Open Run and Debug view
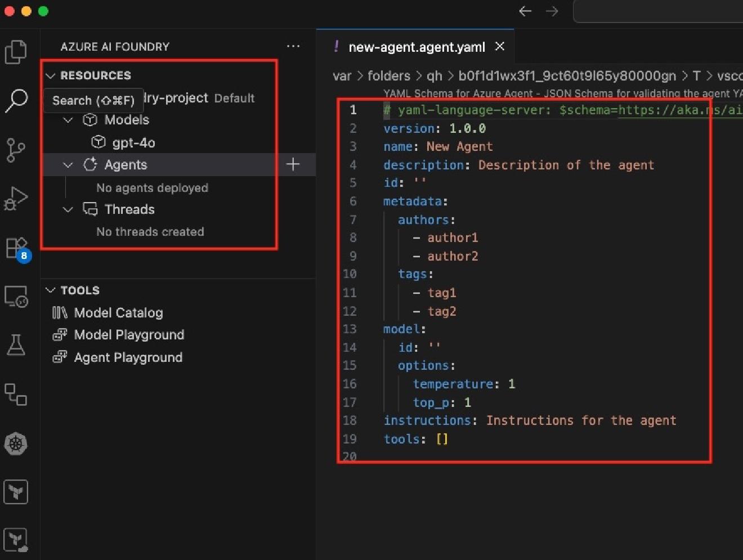Viewport: 743px width, 560px height. 16,198
